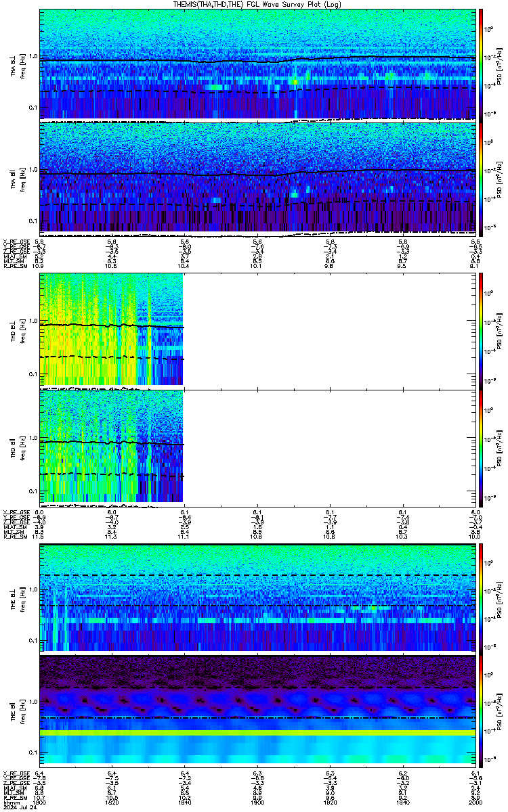Click the 1920 time tick label
This screenshot has height=812, width=508.
(x=331, y=802)
